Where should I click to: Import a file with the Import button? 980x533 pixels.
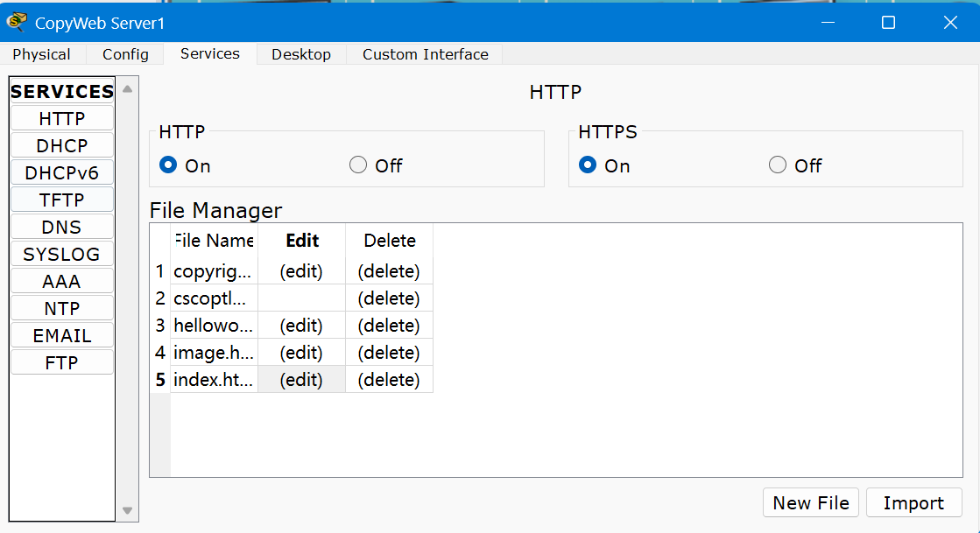click(913, 502)
